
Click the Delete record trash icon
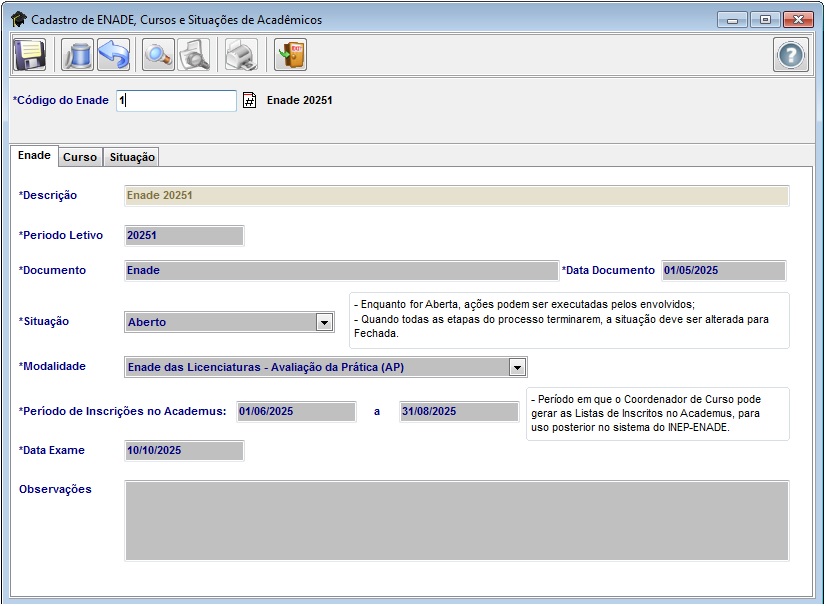click(78, 54)
